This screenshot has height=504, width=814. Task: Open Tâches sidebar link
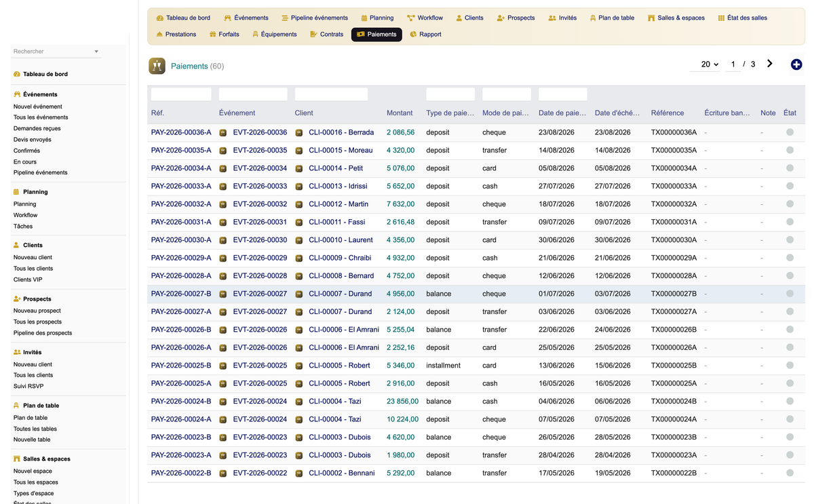pos(23,226)
